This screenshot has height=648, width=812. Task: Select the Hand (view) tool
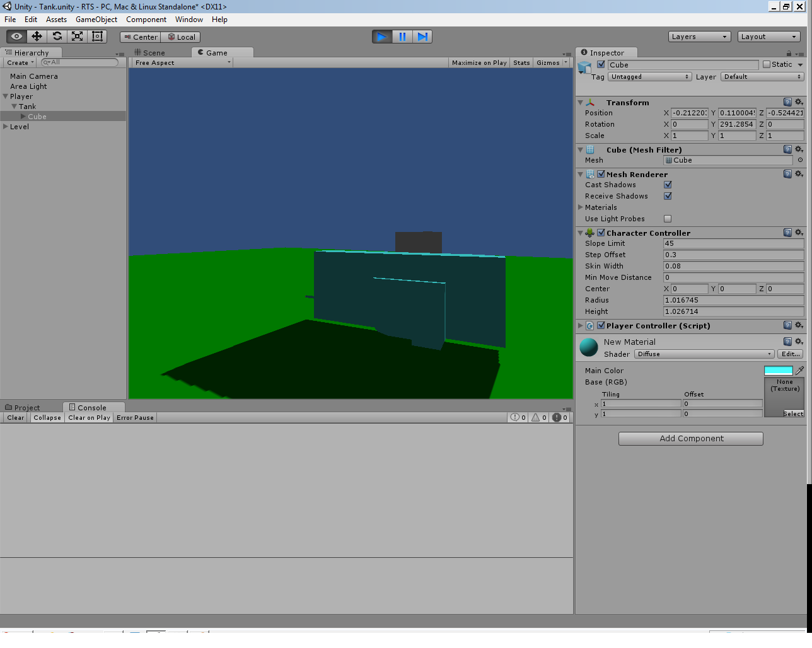tap(16, 37)
